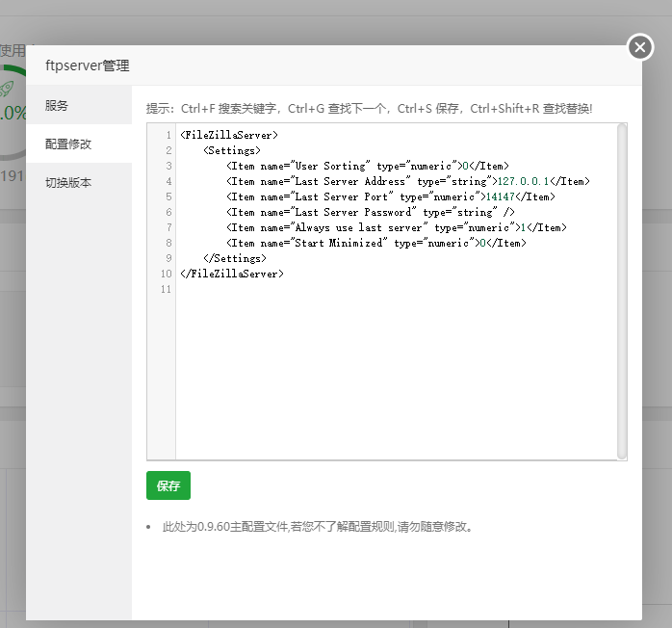
Task: Close the ftpserver management dialog
Action: pos(640,47)
